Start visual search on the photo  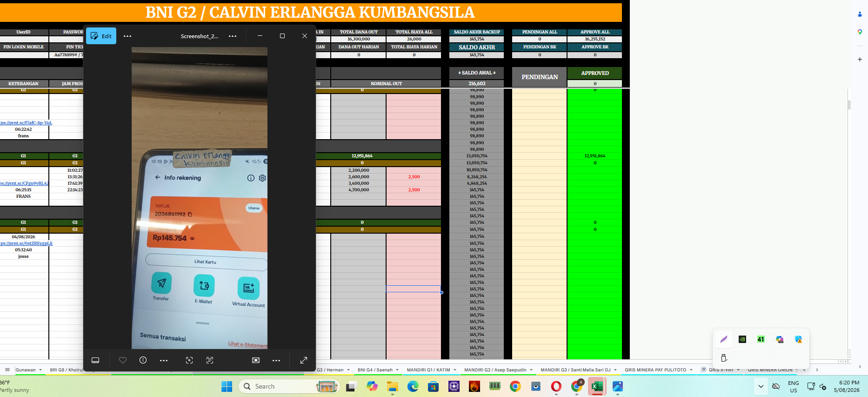click(x=189, y=360)
